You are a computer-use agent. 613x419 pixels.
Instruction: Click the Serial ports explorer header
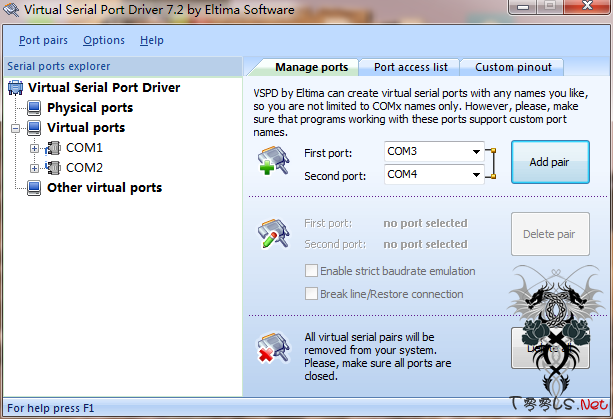(x=123, y=66)
